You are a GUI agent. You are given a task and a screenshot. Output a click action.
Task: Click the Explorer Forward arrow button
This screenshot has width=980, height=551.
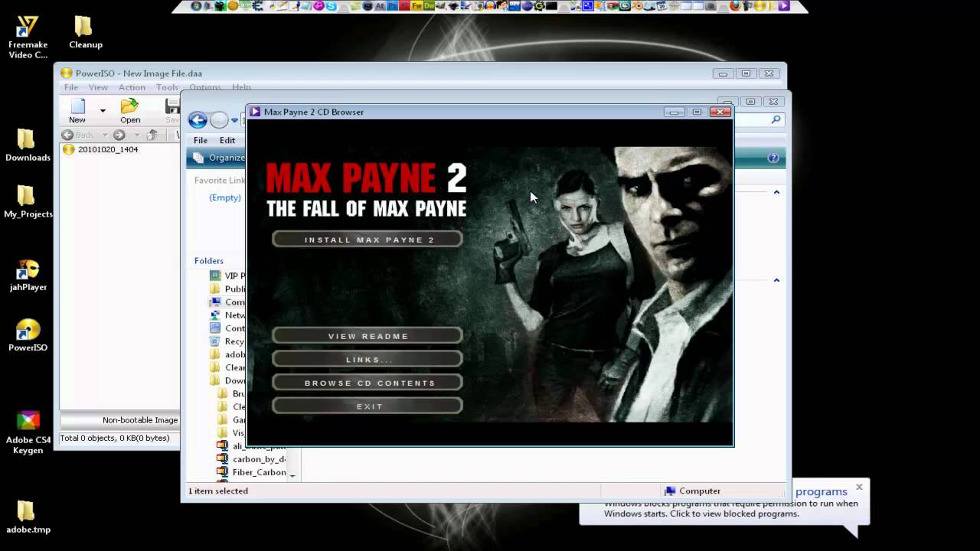(x=219, y=119)
